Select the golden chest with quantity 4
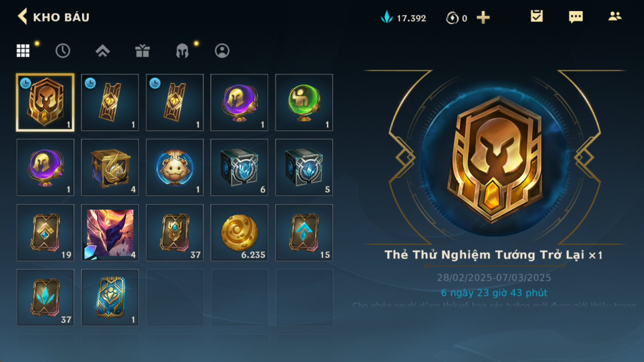 (x=110, y=167)
